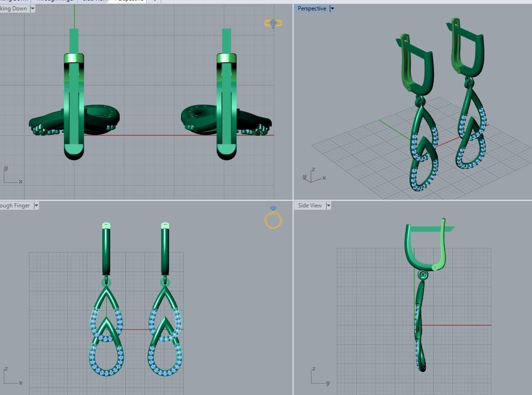Click the Through Finger viewport title label

point(15,206)
